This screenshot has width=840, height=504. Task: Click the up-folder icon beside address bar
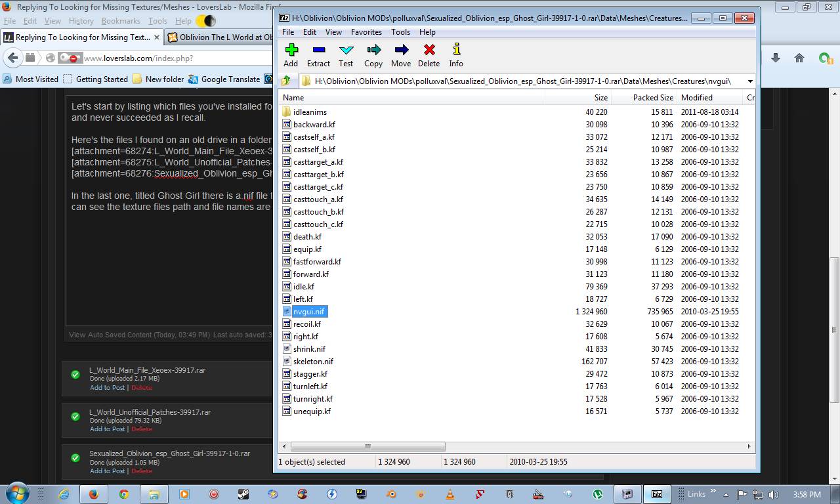point(286,81)
